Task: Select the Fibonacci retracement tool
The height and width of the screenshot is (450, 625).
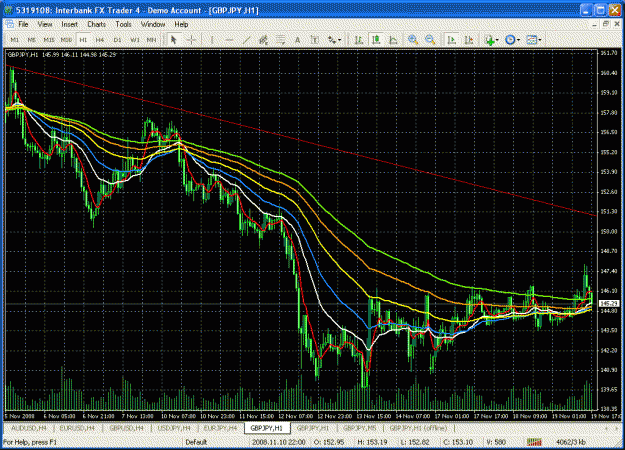Action: point(280,40)
